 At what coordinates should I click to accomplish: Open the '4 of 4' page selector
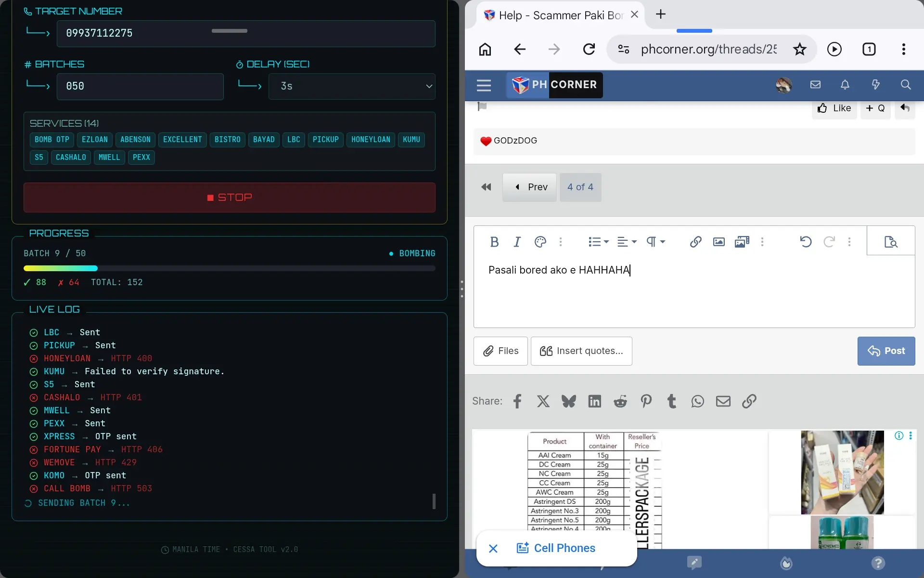coord(580,187)
